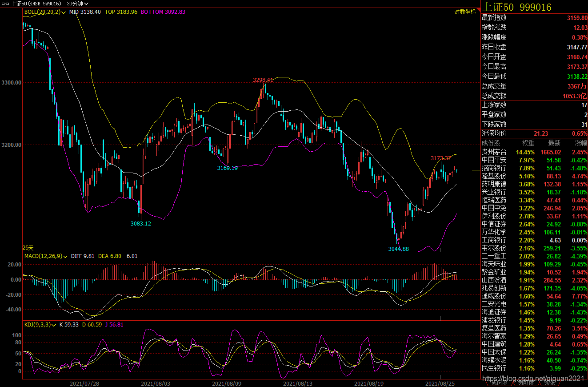This screenshot has width=588, height=387.
Task: Select the 紫金矿业 stock row
Action: point(535,272)
